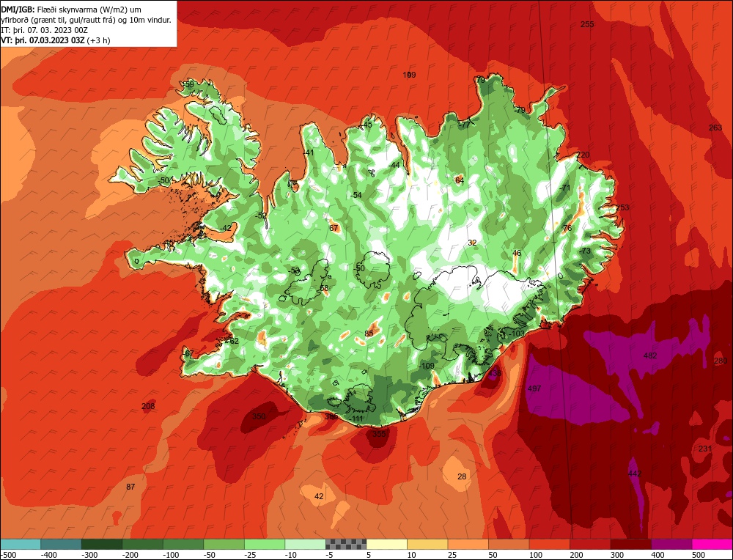The width and height of the screenshot is (733, 560).
Task: Click the medium green -100 to -50 legend swatch
Action: click(183, 544)
